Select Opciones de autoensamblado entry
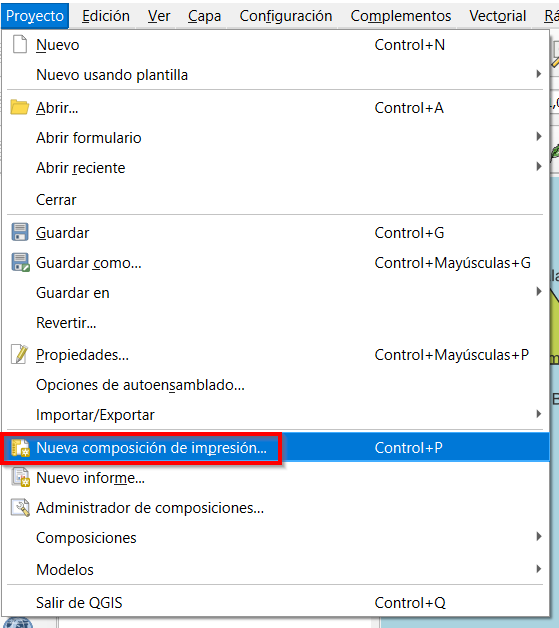The image size is (559, 628). coord(275,384)
